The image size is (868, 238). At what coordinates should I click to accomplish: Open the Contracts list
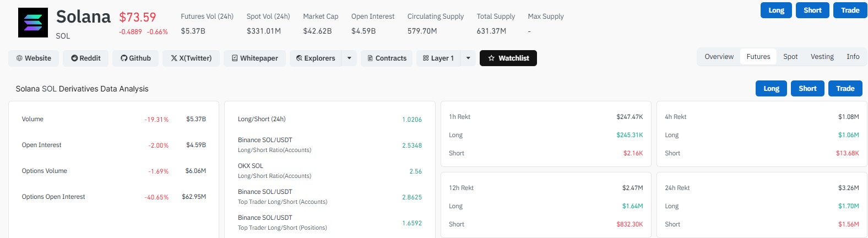click(387, 58)
